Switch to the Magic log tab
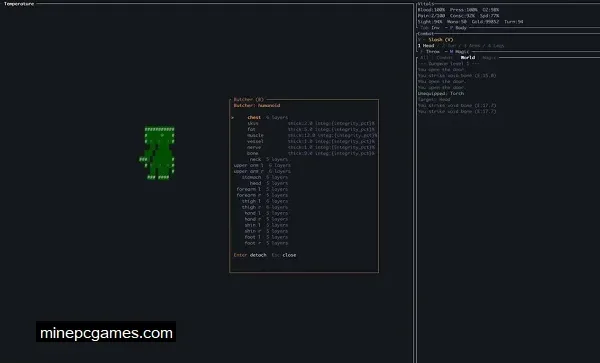 [x=489, y=57]
